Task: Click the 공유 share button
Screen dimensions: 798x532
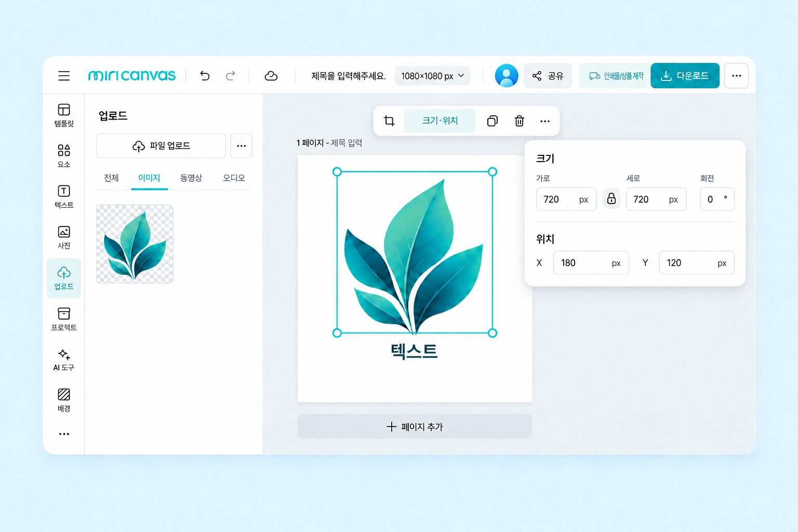Action: pos(548,76)
